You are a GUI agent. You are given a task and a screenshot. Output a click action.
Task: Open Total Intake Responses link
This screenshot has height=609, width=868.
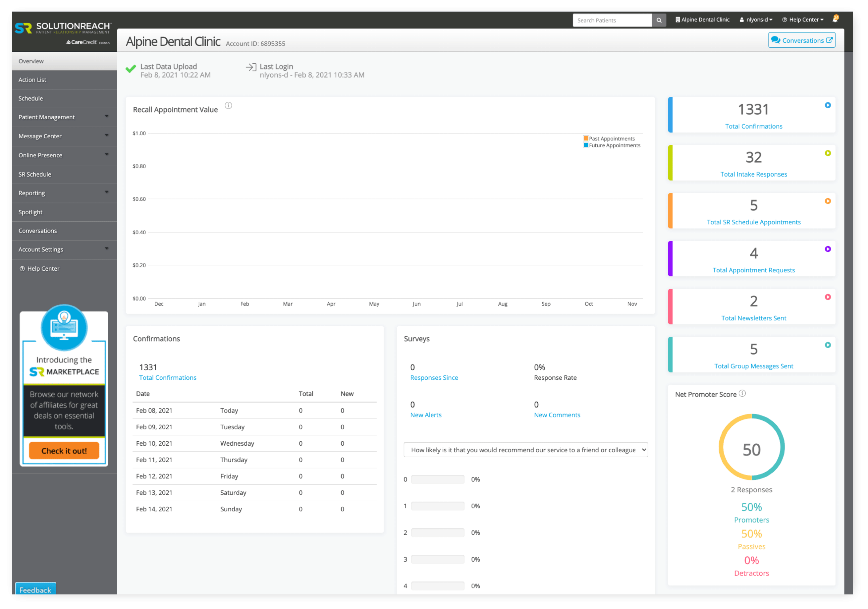[x=753, y=174]
